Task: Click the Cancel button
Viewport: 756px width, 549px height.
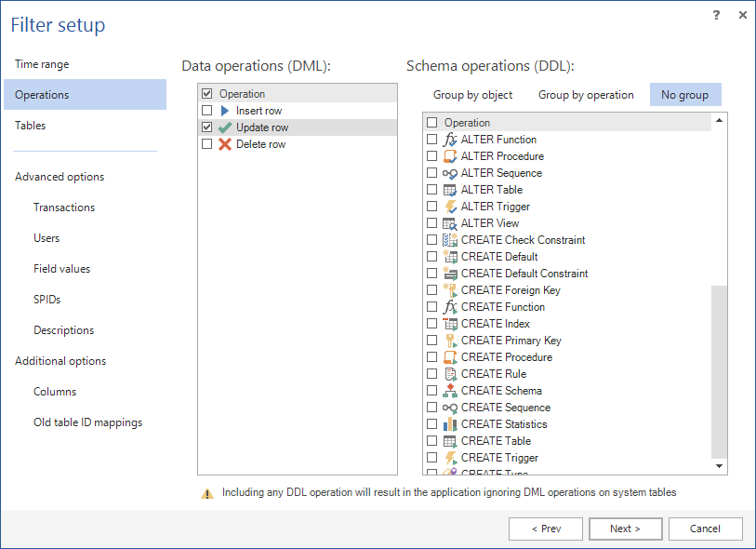Action: click(705, 529)
